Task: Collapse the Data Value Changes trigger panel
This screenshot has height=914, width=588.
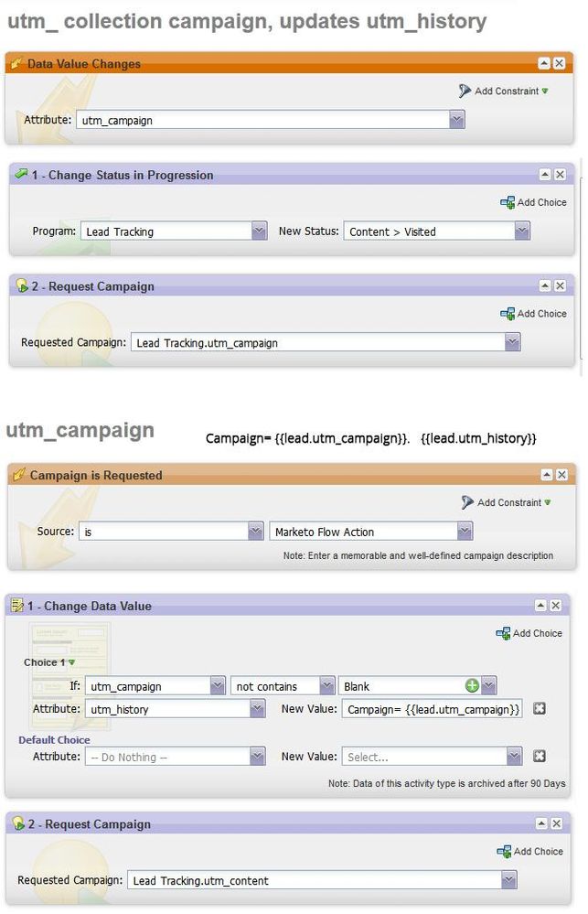Action: (x=544, y=63)
